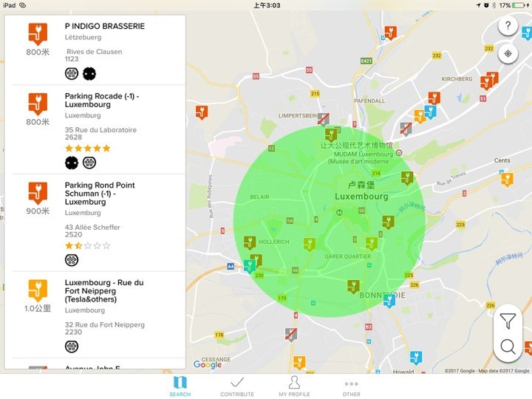The height and width of the screenshot is (399, 532).
Task: Tap the star rating of Parking Rond Point Schuman
Action: (88, 245)
